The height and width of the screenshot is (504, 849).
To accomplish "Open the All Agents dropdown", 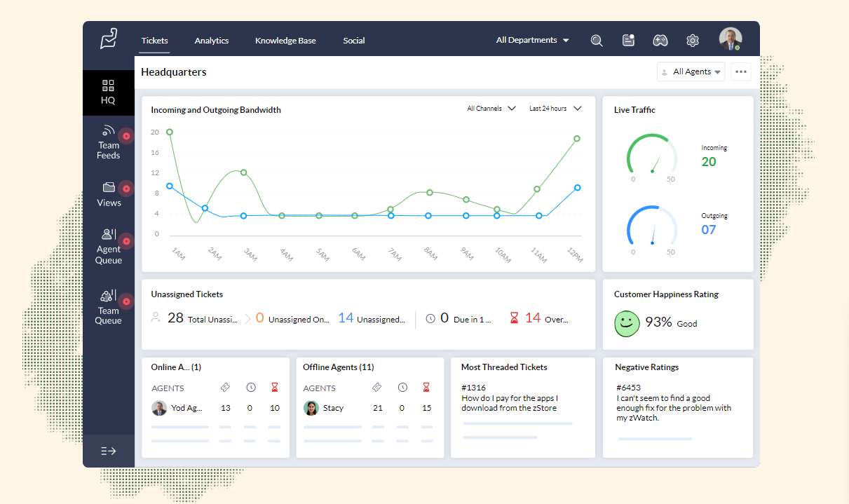I will pos(691,71).
